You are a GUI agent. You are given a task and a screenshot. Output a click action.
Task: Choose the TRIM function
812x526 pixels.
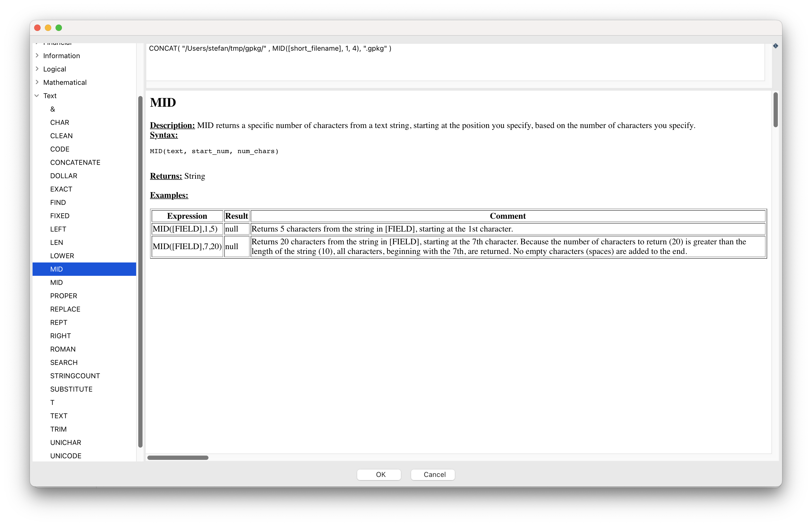58,429
